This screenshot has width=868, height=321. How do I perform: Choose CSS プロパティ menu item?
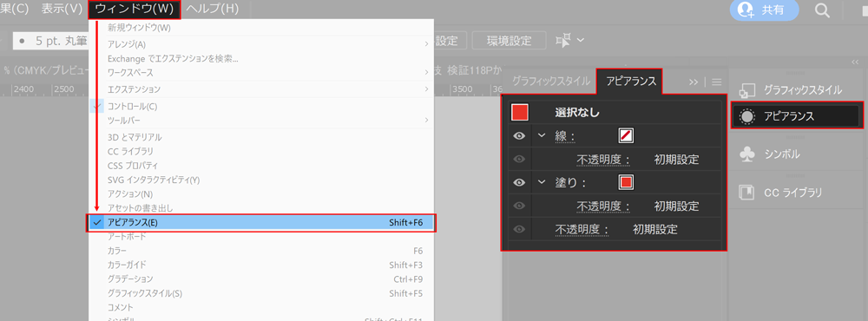pyautogui.click(x=260, y=166)
